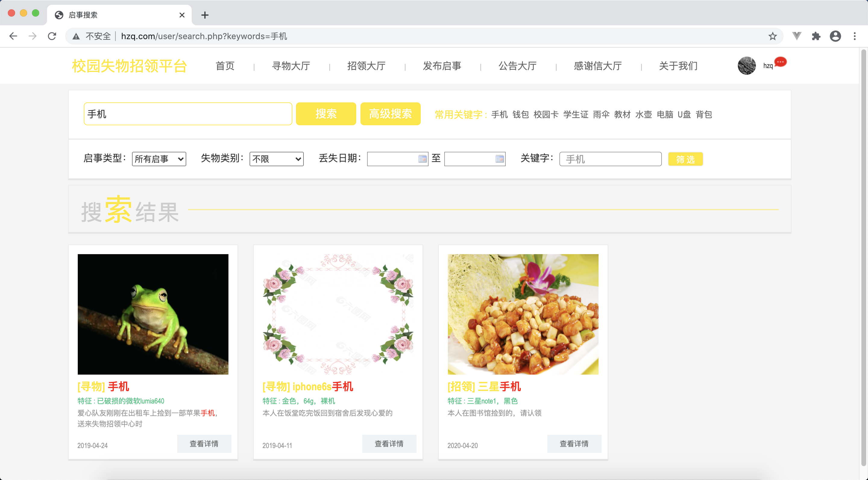868x480 pixels.
Task: Click the not-secure warning icon
Action: (76, 36)
